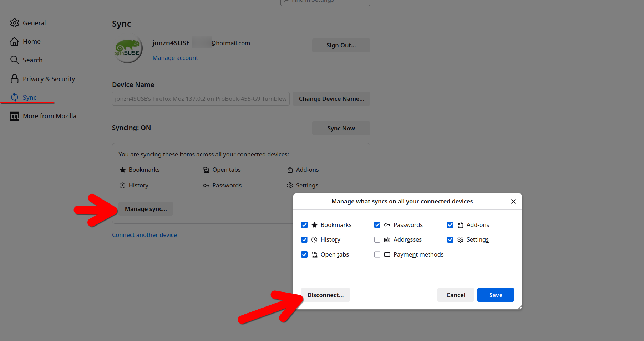Save the sync selection
This screenshot has height=341, width=644.
coord(495,295)
